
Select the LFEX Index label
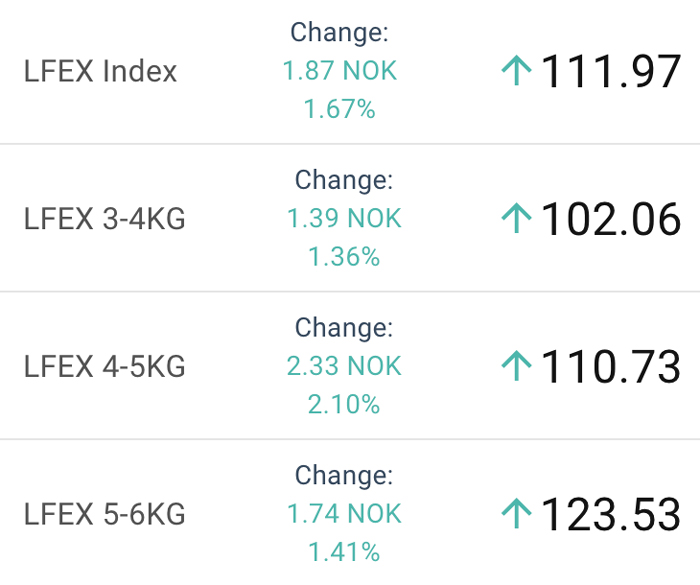100,71
